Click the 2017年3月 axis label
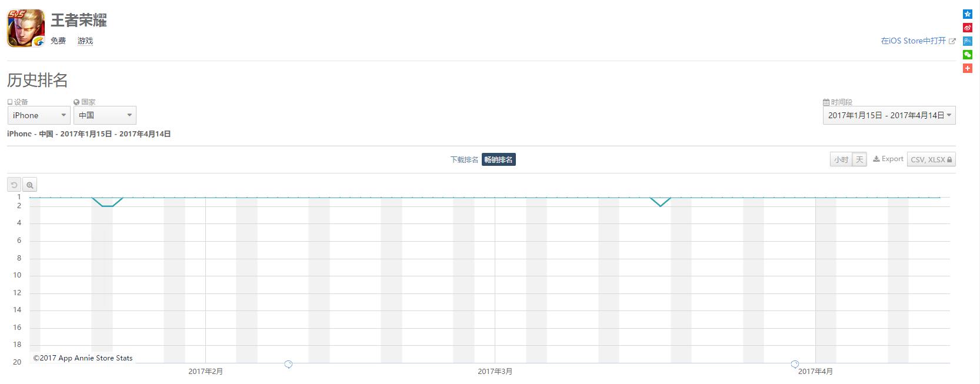980x384 pixels. coord(495,372)
